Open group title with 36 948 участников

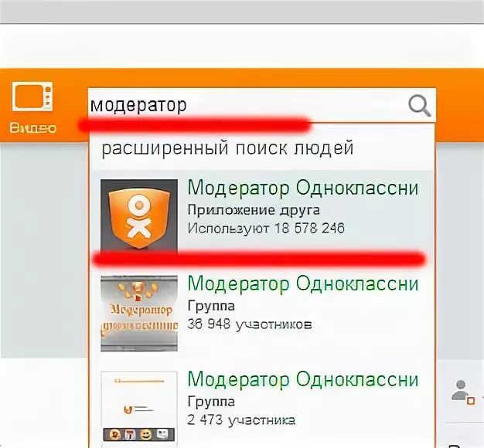tap(303, 283)
